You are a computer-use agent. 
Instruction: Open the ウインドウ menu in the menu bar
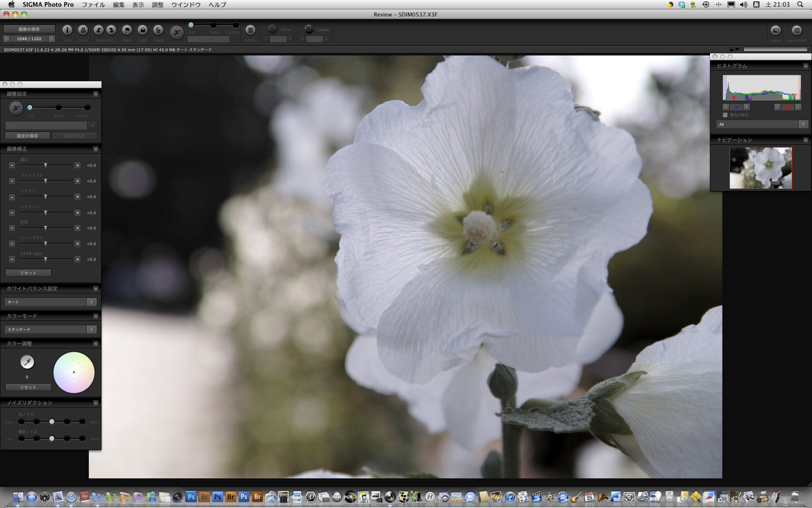click(x=186, y=5)
